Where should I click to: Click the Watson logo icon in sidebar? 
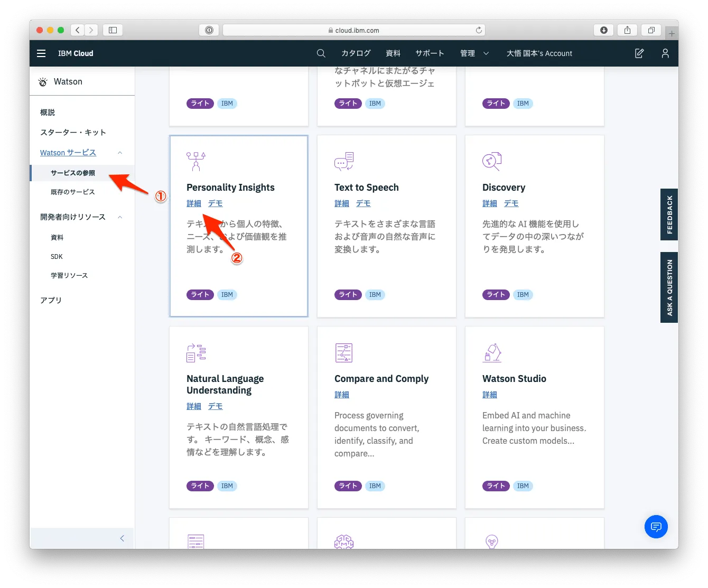coord(43,82)
